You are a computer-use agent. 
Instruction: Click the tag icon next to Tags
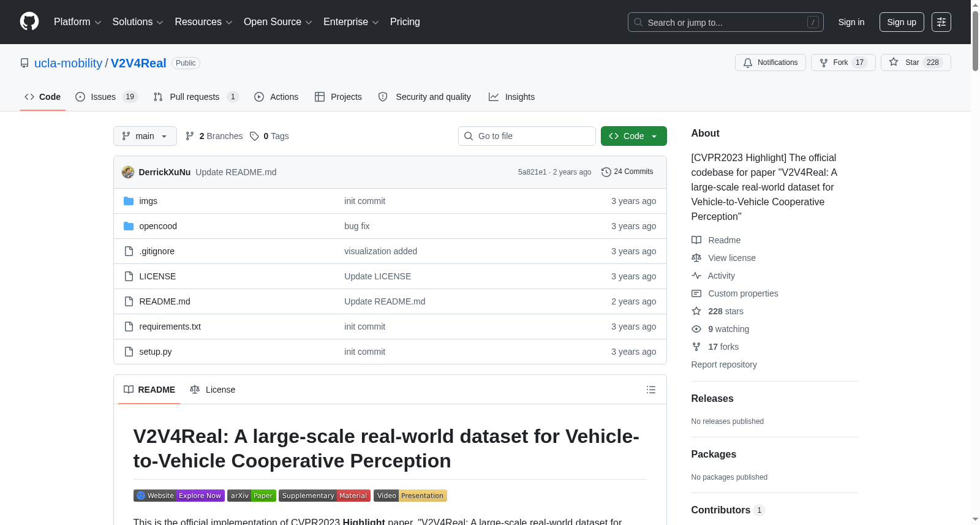pos(255,136)
